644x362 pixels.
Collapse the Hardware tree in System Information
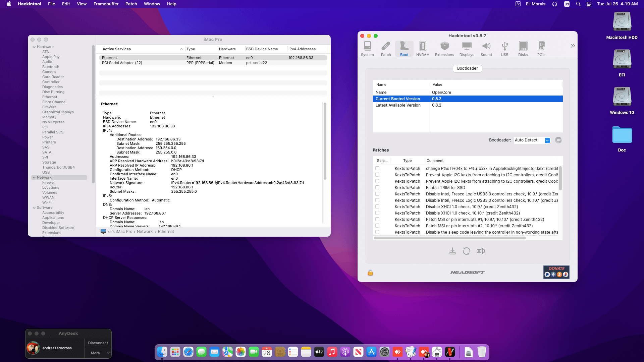coord(34,47)
